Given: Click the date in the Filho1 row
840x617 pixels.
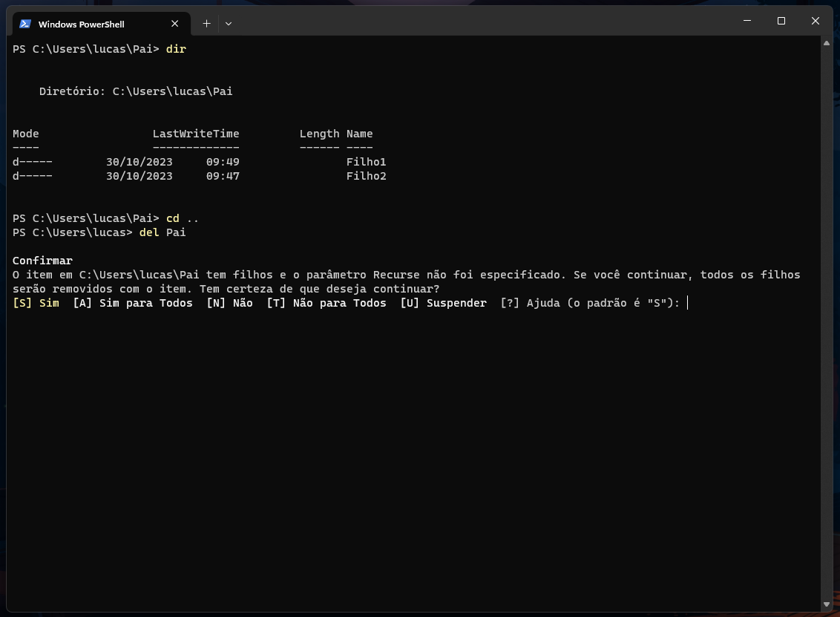Looking at the screenshot, I should pos(140,162).
